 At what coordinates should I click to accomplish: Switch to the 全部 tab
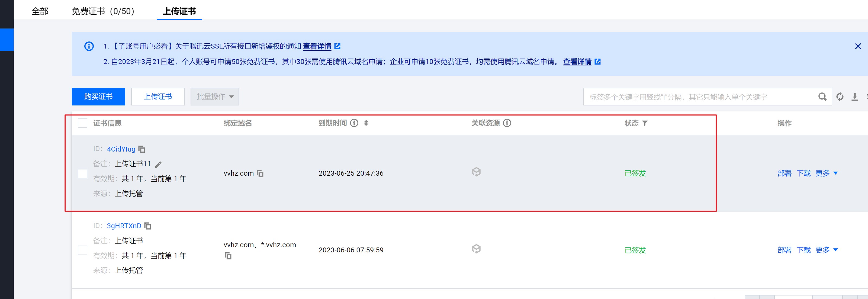tap(40, 11)
